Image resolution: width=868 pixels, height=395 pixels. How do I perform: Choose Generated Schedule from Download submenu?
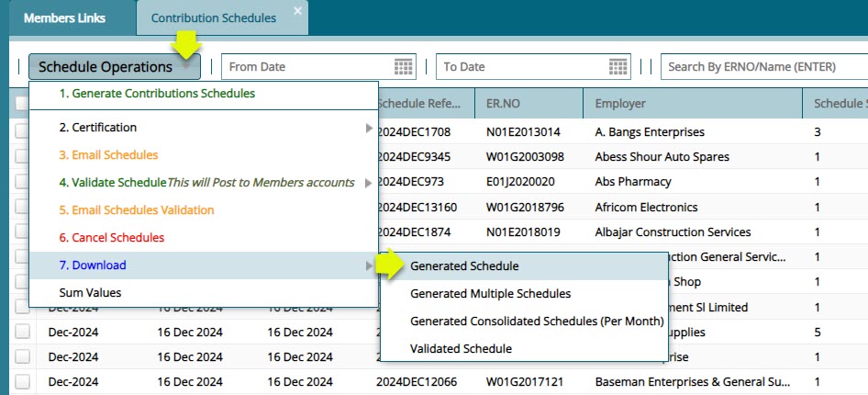(464, 266)
